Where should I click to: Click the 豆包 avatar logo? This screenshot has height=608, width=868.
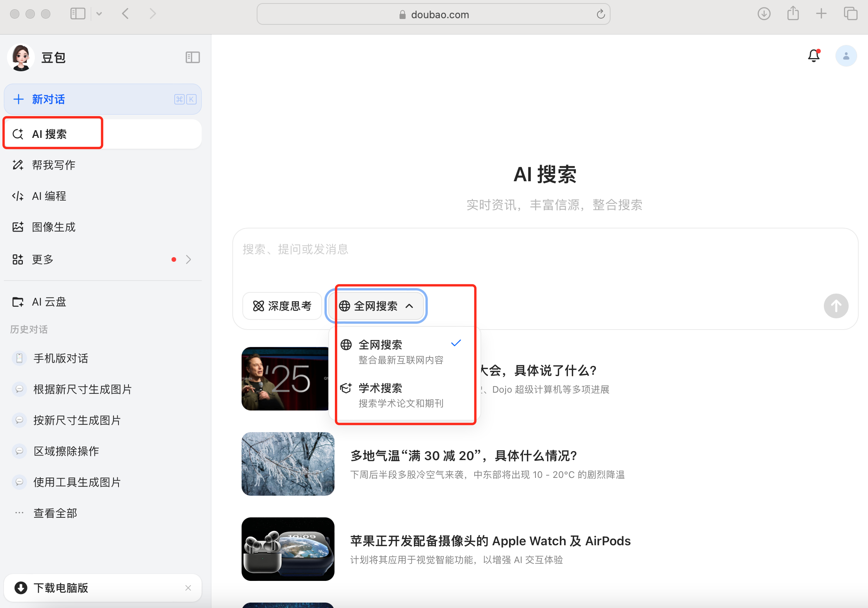click(21, 57)
